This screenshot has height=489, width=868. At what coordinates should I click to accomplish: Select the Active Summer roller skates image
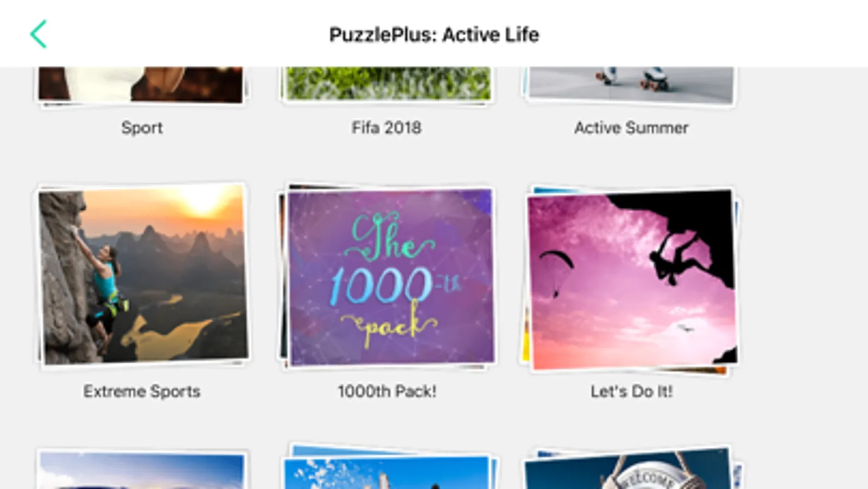pyautogui.click(x=631, y=85)
